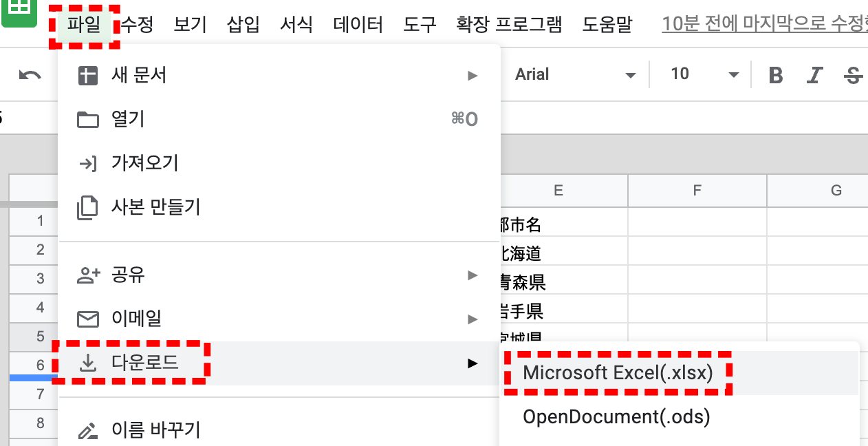Open the 파일 menu

(x=84, y=25)
